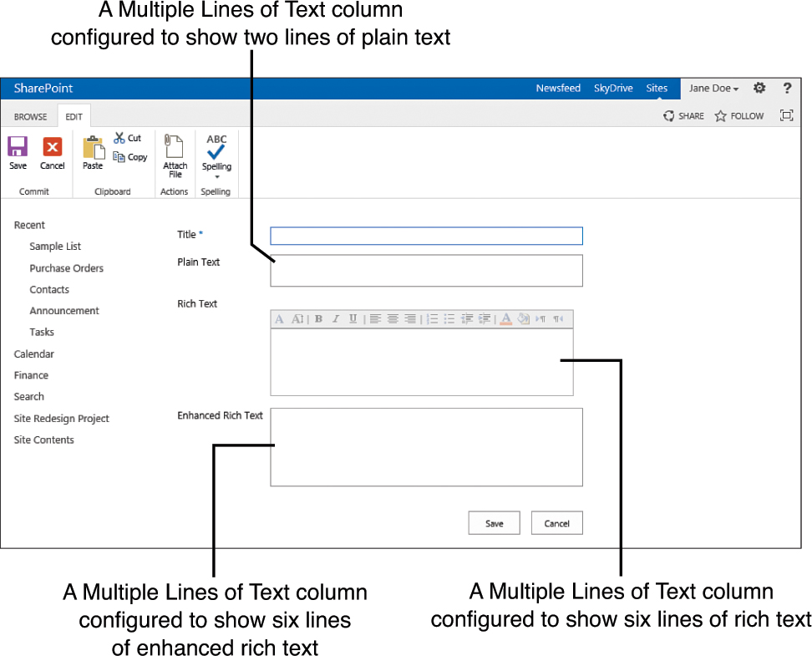
Task: Open the Announcement link in sidebar
Action: (64, 310)
